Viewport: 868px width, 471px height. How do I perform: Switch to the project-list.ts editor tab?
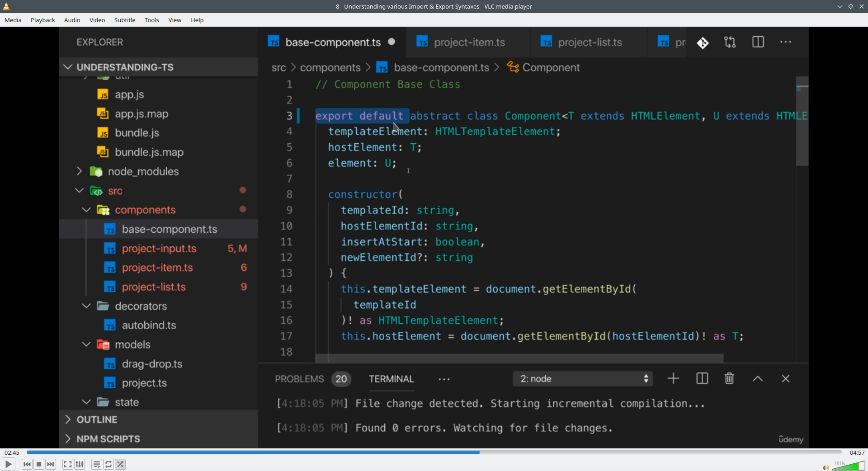(589, 42)
